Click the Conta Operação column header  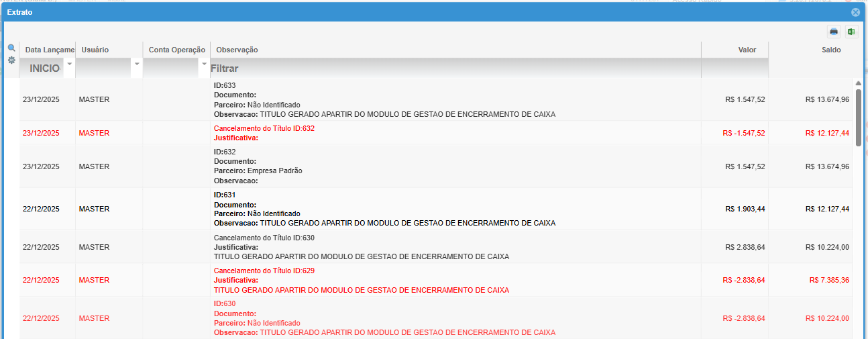point(176,50)
